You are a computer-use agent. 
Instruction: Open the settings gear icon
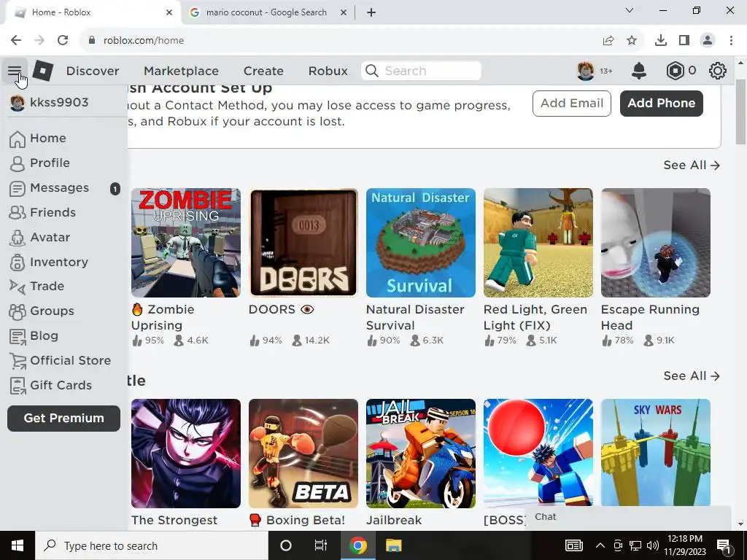point(718,71)
